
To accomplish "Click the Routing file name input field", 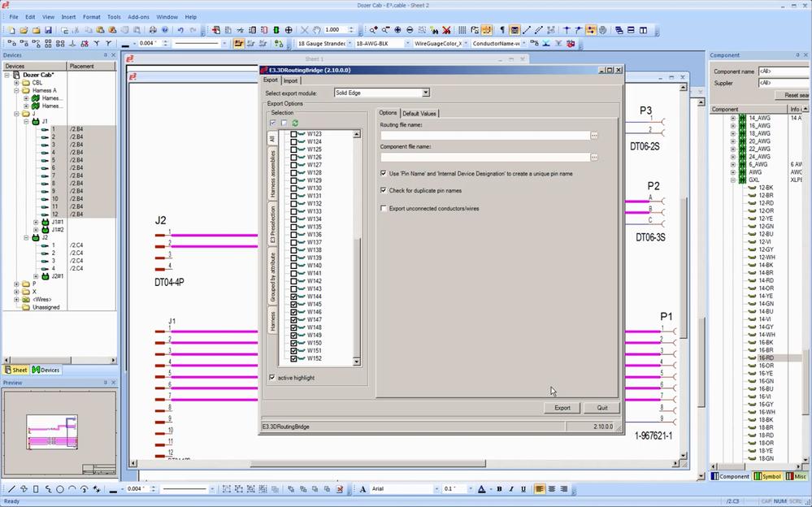I will pyautogui.click(x=485, y=136).
